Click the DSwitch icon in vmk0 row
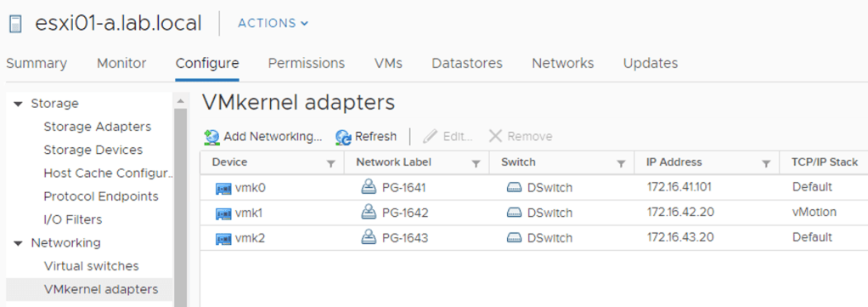 (515, 188)
